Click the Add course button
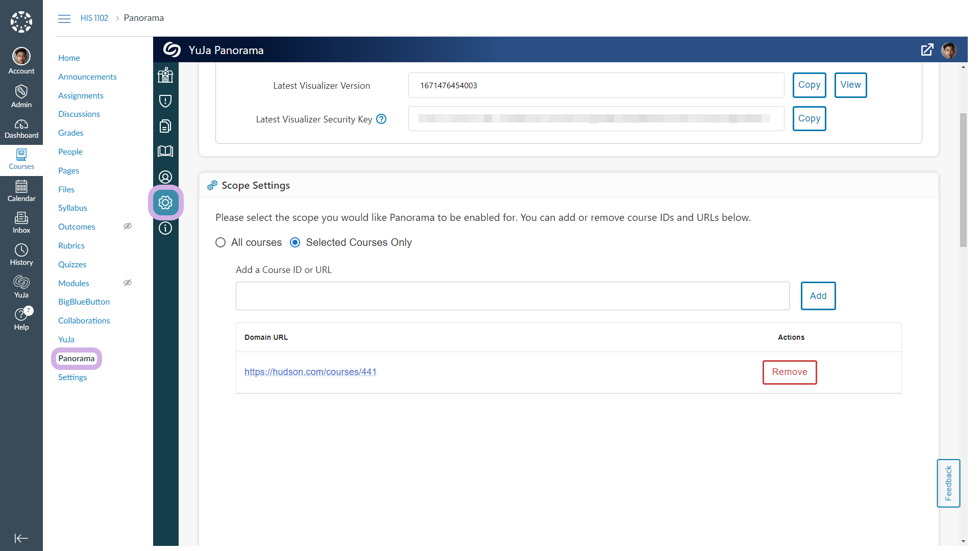This screenshot has width=980, height=551. point(818,296)
